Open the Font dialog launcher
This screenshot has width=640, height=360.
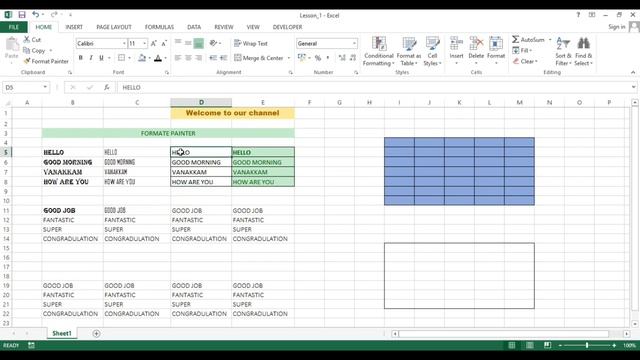pos(167,73)
